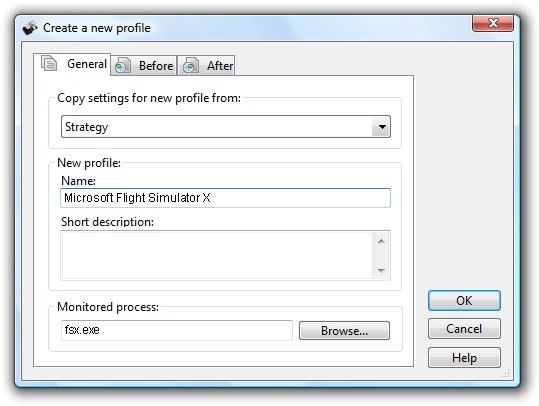
Task: Click the Cancel button
Action: coord(464,329)
